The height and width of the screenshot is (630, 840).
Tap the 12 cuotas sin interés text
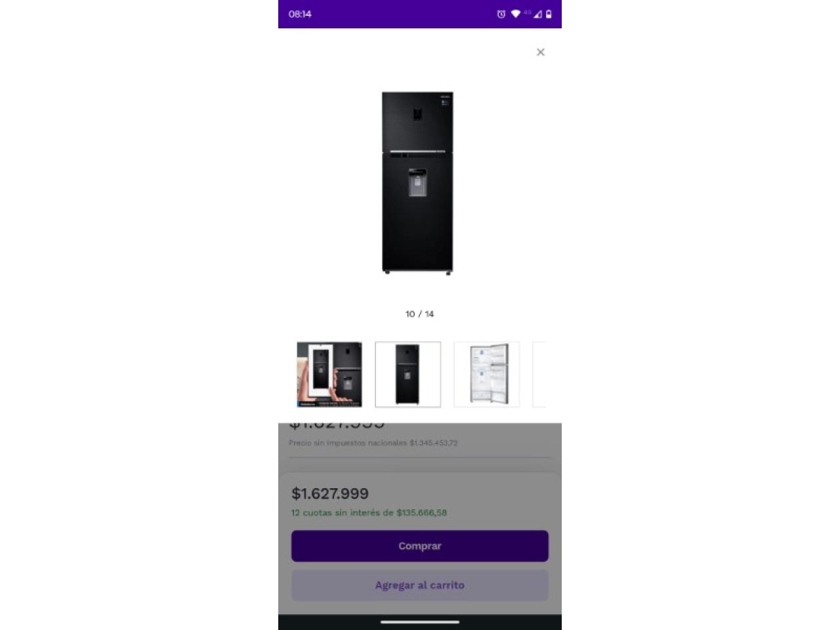coord(369,513)
